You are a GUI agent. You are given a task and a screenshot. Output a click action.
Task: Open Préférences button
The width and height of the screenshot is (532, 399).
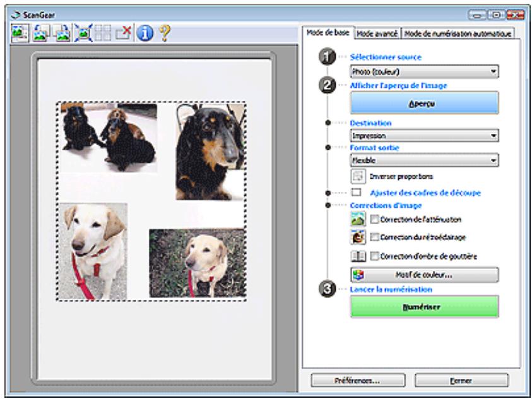coord(358,380)
